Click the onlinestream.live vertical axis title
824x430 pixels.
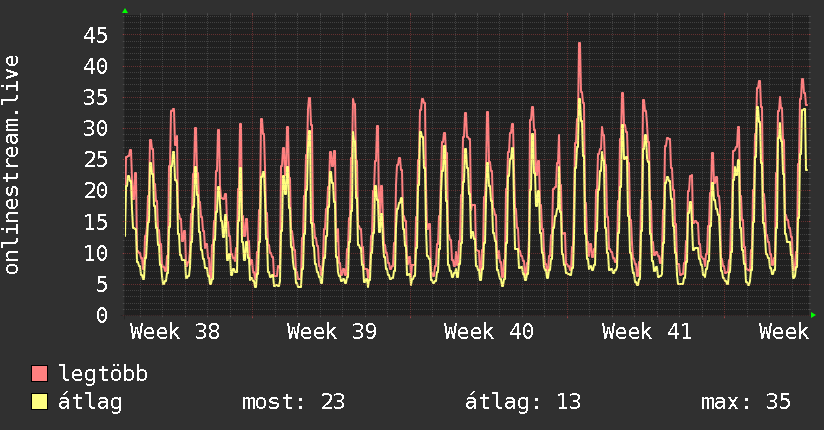tap(12, 165)
